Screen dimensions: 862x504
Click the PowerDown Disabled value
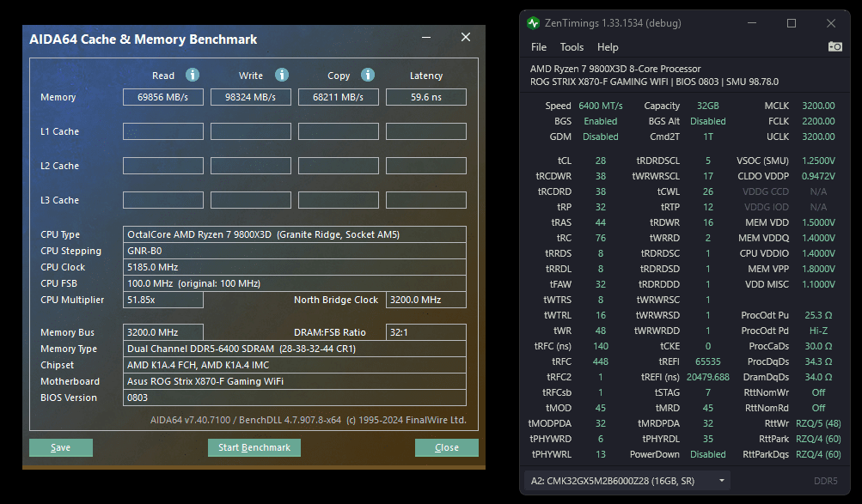click(x=708, y=454)
